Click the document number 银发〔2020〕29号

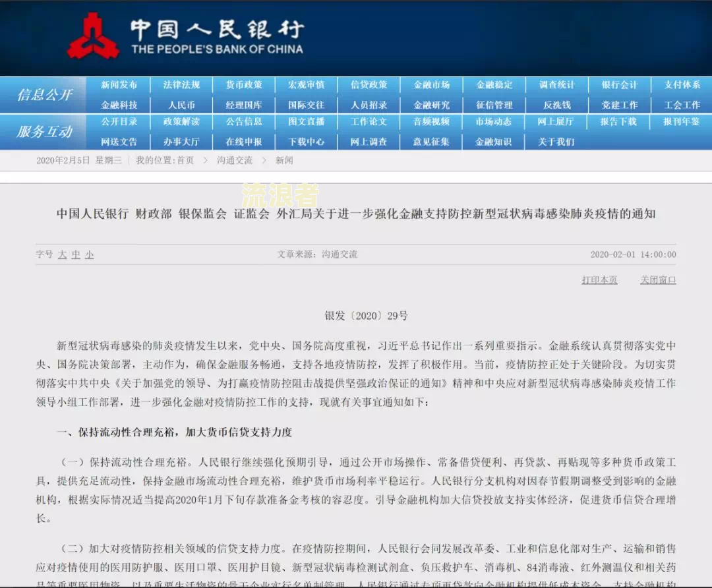[x=366, y=316]
